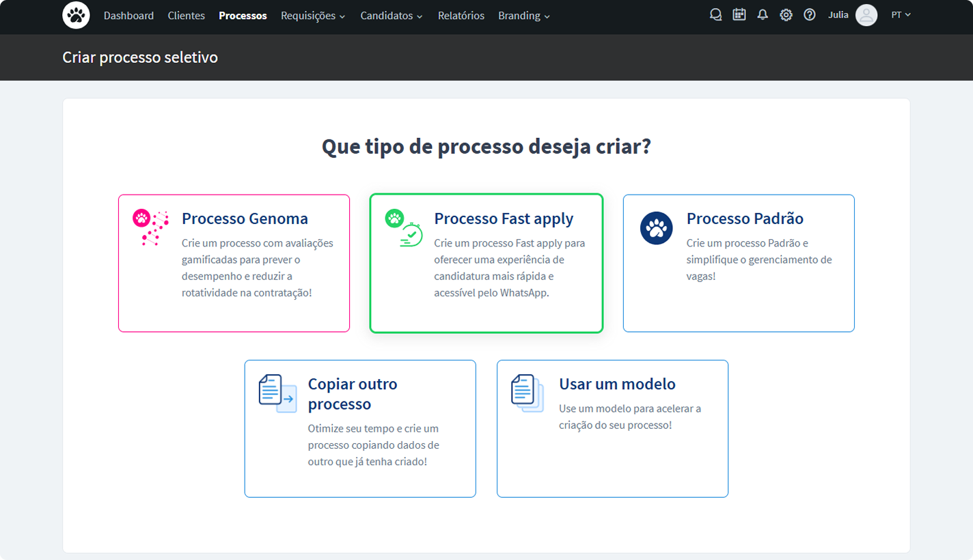Open the Candidatos dropdown menu
The height and width of the screenshot is (560, 973).
tap(392, 15)
